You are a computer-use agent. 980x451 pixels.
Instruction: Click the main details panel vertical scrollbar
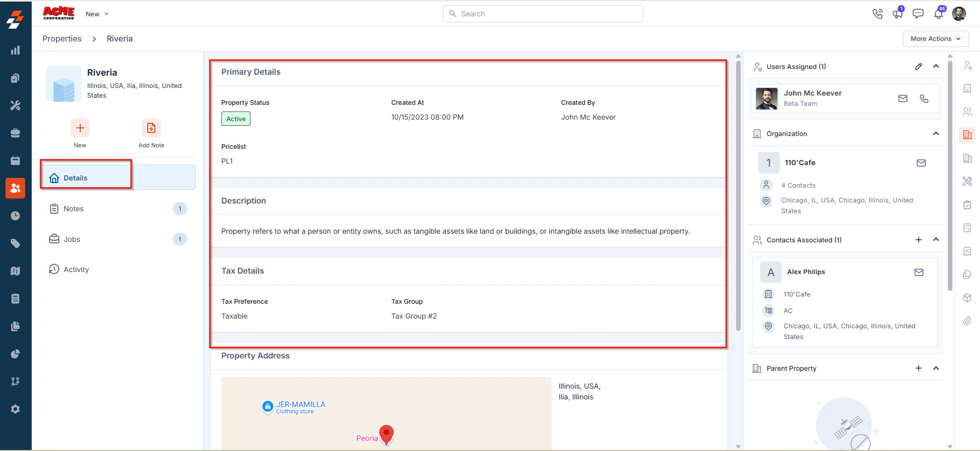(x=738, y=196)
